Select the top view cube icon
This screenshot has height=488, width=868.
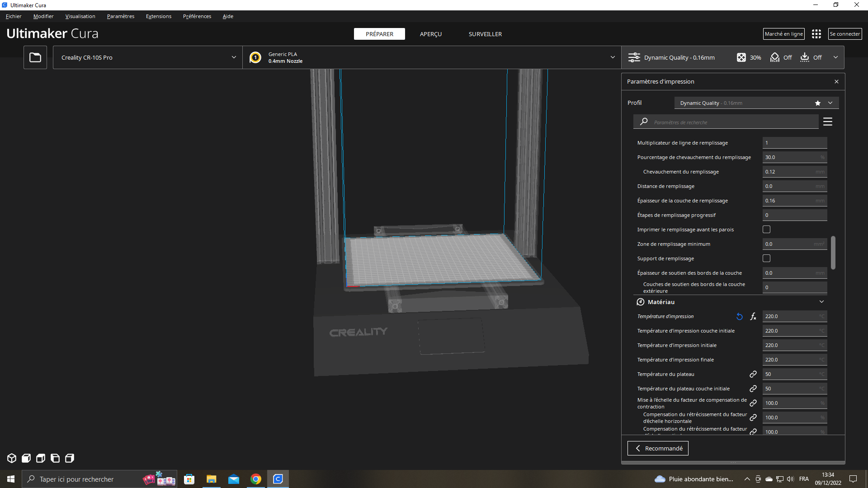(41, 458)
